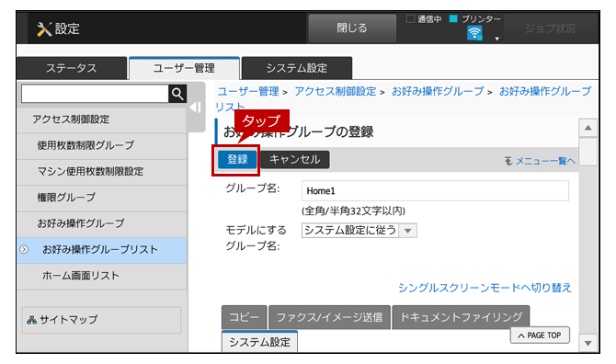Screen dimensions: 616x364
Task: Click the 閉じる button
Action: 352,28
